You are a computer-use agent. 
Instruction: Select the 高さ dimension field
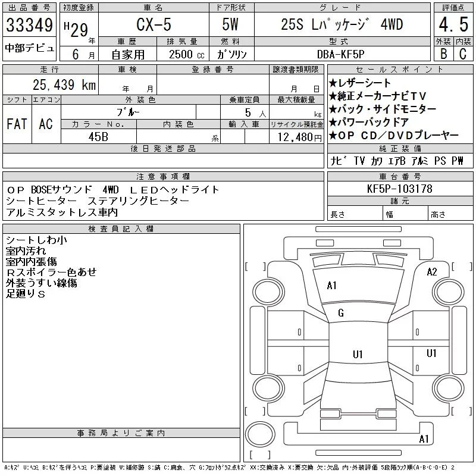pyautogui.click(x=450, y=214)
